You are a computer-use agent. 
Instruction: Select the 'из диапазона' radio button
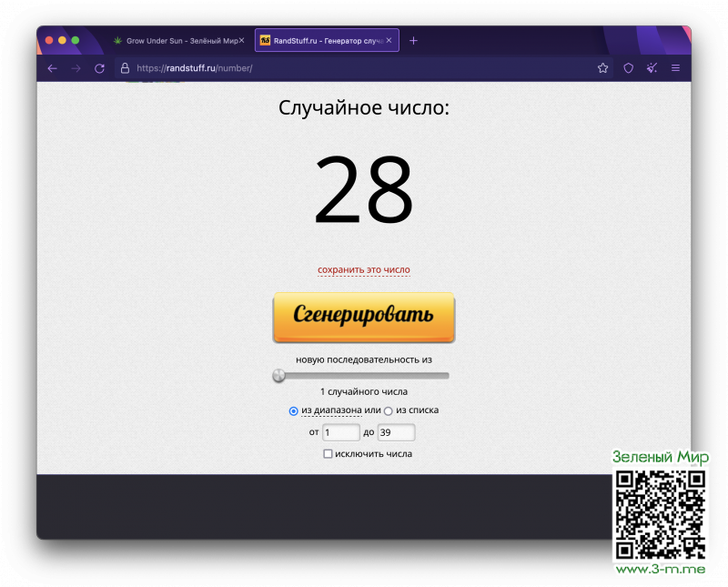point(294,411)
